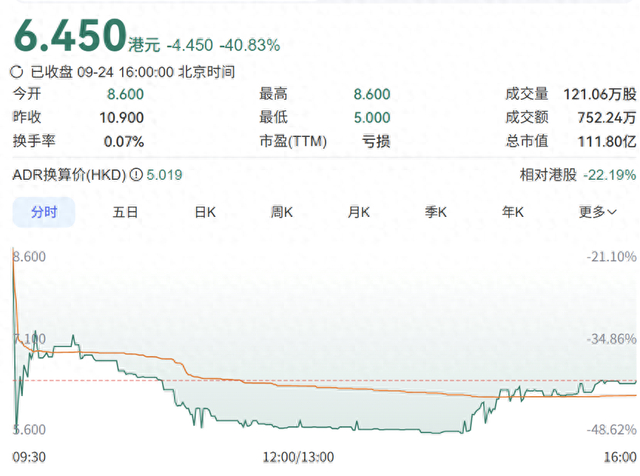Screen dimensions: 640x476
Task: Click the ADR换算价 value 5.019
Action: coord(164,175)
